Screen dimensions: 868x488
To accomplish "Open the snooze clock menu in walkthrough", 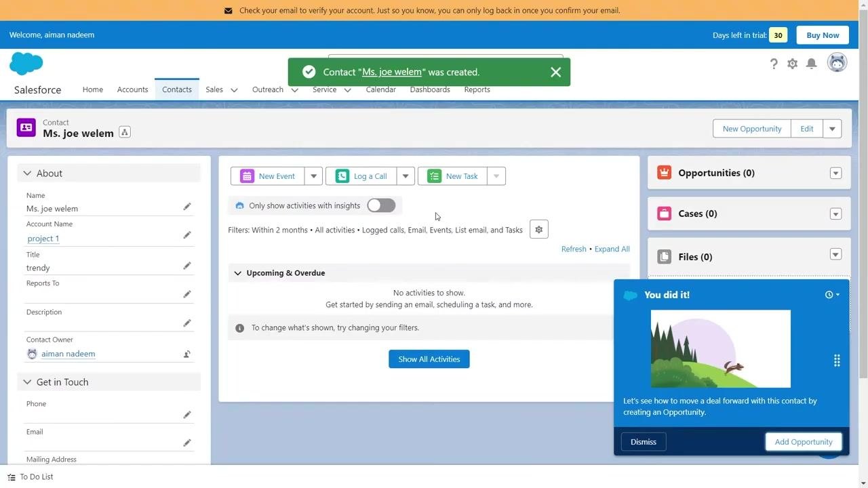I will [832, 295].
